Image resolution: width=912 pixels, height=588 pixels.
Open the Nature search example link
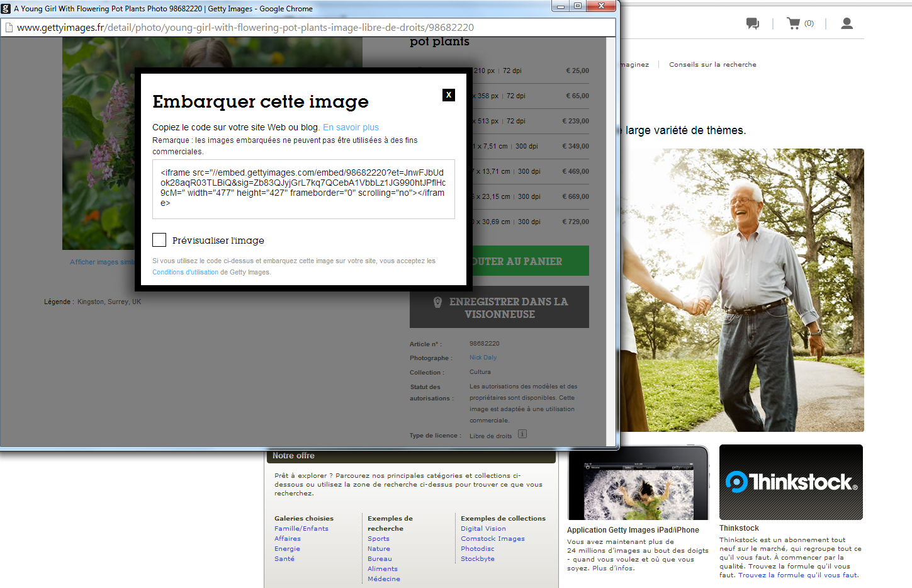tap(379, 549)
